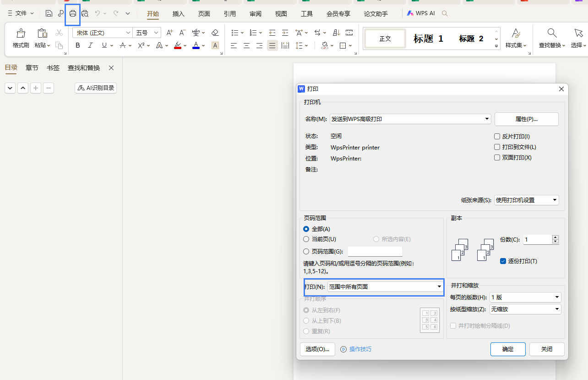Enable 双面打印 checkbox
Viewport: 588px width, 380px height.
pyautogui.click(x=497, y=157)
